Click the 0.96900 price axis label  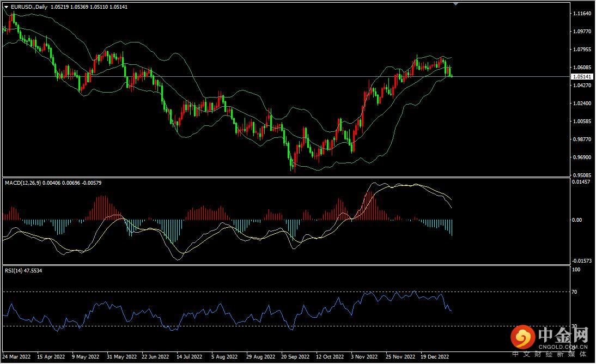pos(581,157)
